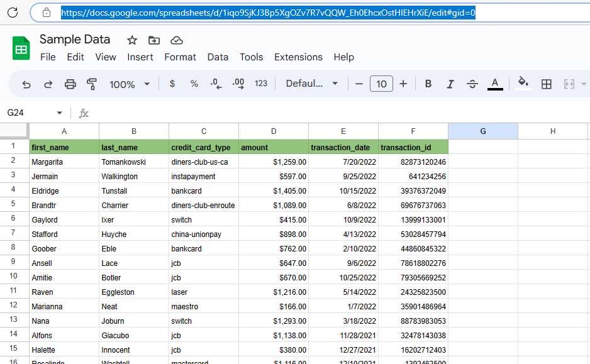Toggle bold formatting
Image resolution: width=590 pixels, height=364 pixels.
(428, 84)
